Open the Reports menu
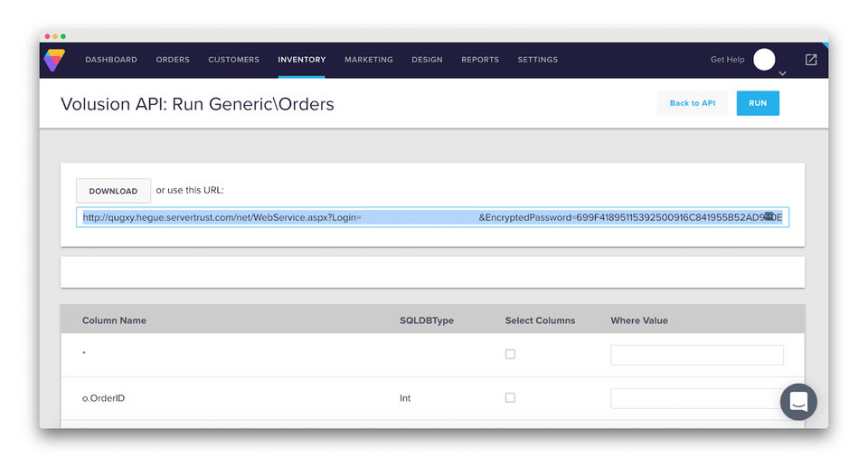 tap(480, 60)
